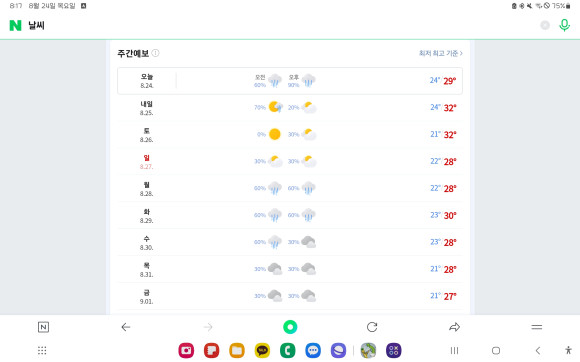Go back with the browser back arrow
This screenshot has height=362, width=580.
coord(126,327)
